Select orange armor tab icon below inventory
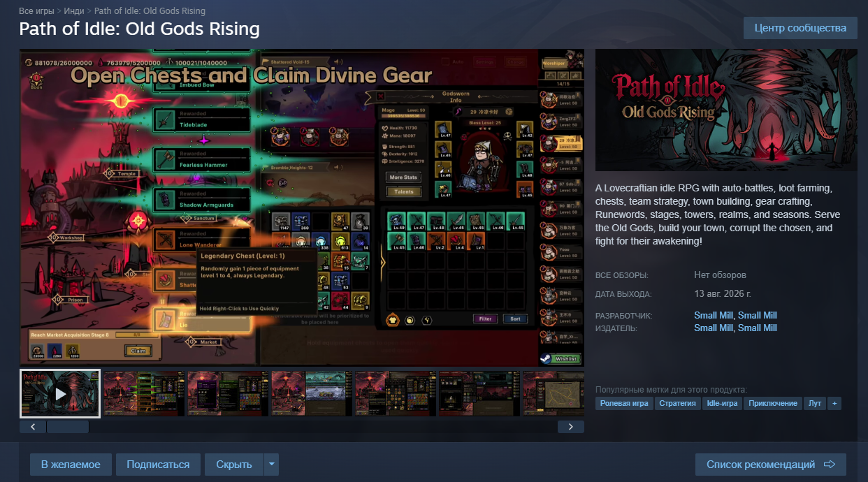Image resolution: width=868 pixels, height=482 pixels. 392,319
